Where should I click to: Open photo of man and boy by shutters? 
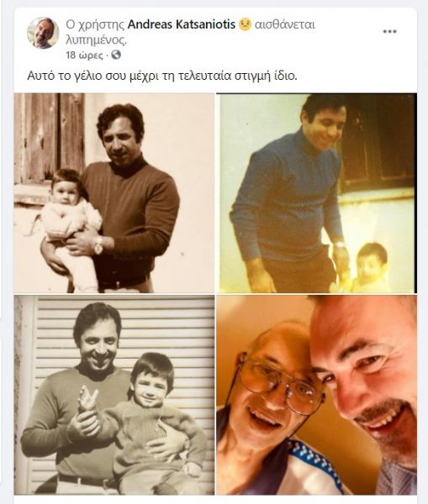(114, 395)
